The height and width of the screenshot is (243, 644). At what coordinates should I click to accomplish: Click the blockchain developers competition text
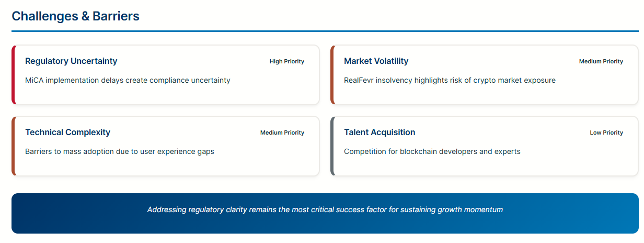point(432,152)
